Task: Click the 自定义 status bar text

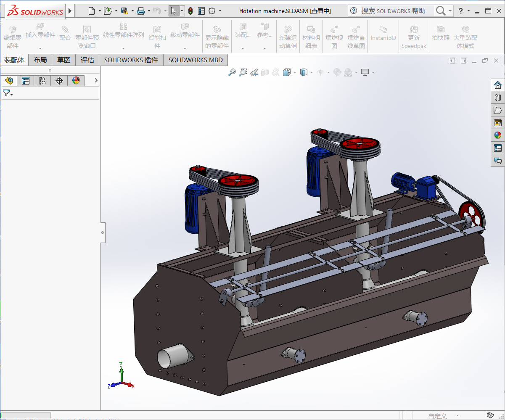Action: tap(437, 416)
